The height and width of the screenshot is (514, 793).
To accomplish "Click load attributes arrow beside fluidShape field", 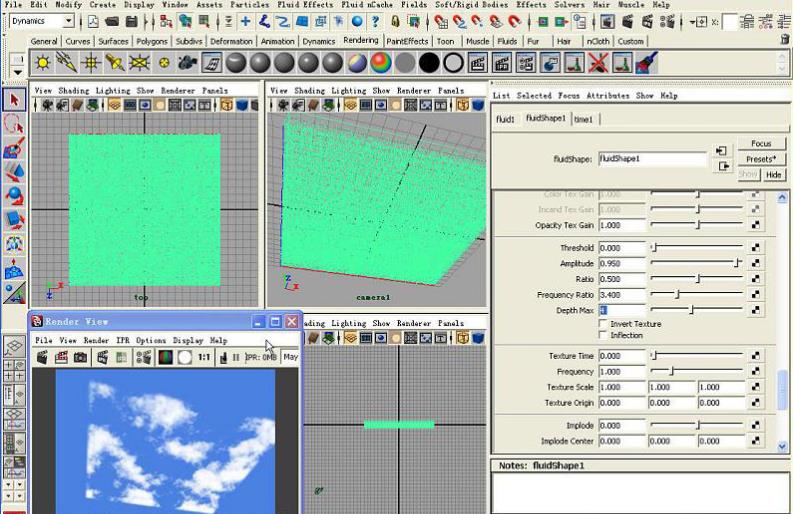I will pyautogui.click(x=721, y=151).
